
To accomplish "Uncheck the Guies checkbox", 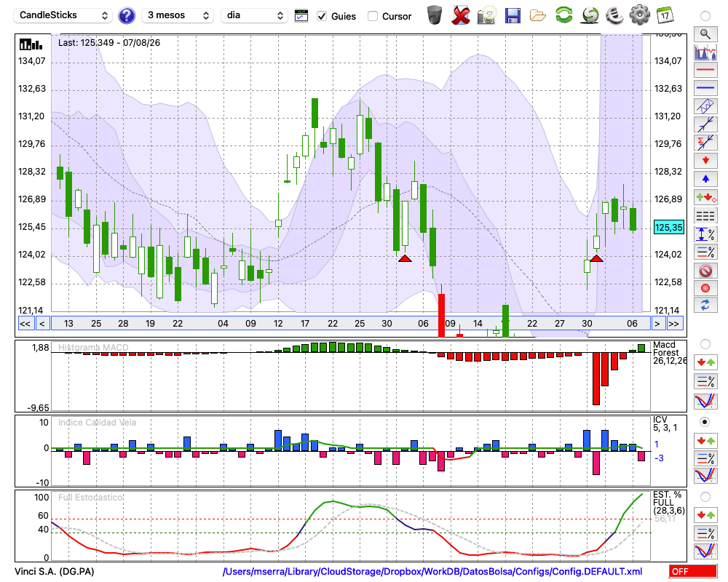I will coord(321,16).
